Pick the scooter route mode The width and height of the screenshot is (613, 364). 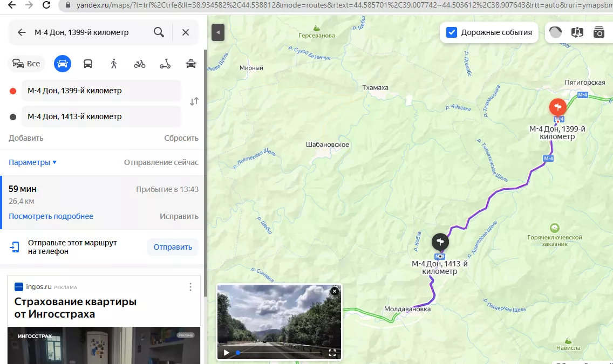(165, 64)
